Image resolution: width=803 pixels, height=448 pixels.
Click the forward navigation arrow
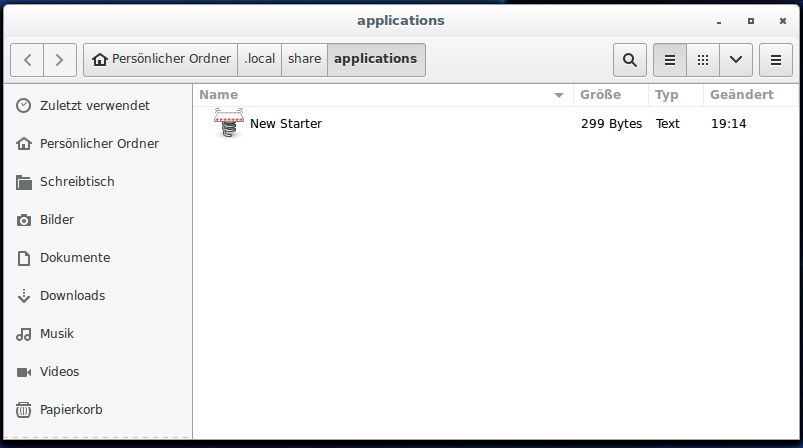pos(60,60)
